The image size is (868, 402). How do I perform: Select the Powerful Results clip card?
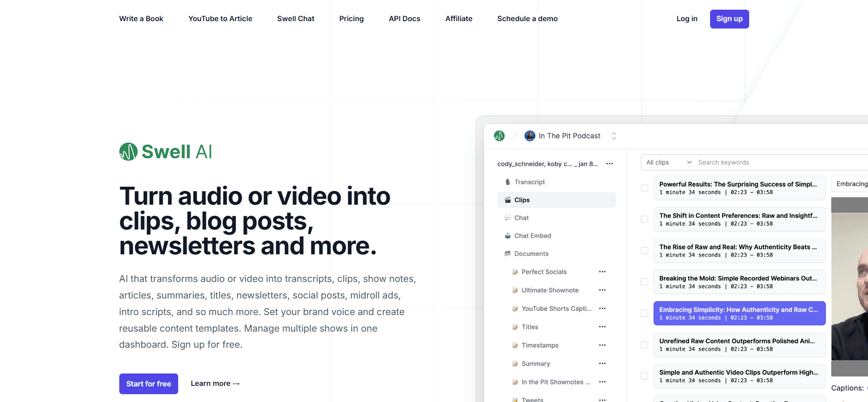tap(739, 188)
